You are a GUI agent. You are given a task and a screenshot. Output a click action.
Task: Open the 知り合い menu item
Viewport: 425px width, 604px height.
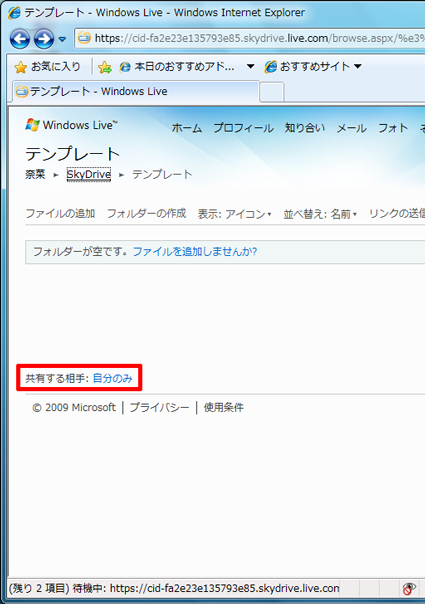[x=305, y=128]
